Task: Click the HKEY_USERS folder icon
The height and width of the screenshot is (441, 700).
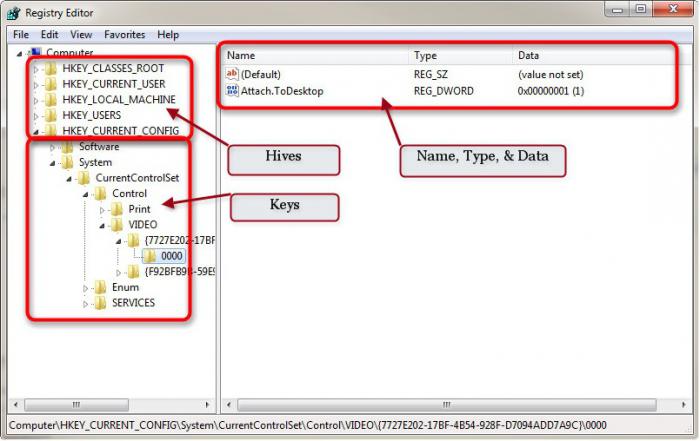Action: click(51, 115)
